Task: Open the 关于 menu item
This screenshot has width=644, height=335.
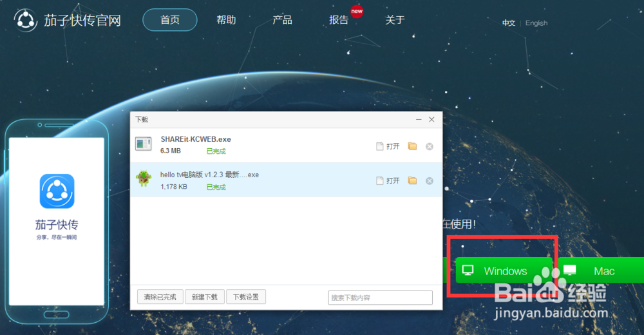Action: click(x=395, y=20)
